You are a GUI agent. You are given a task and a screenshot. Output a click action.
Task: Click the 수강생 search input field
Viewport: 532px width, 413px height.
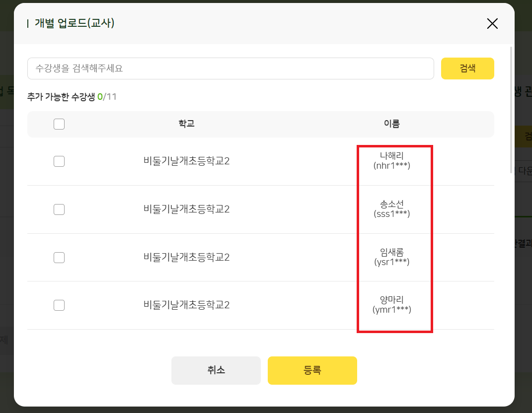coord(230,69)
